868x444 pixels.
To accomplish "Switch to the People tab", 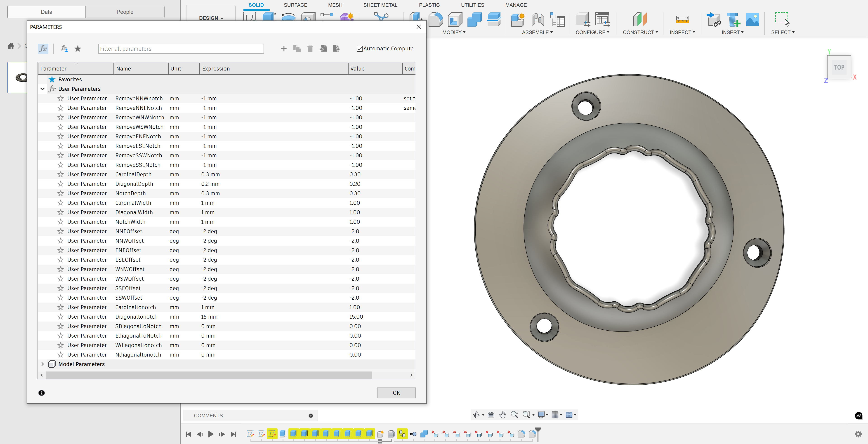I will click(125, 12).
